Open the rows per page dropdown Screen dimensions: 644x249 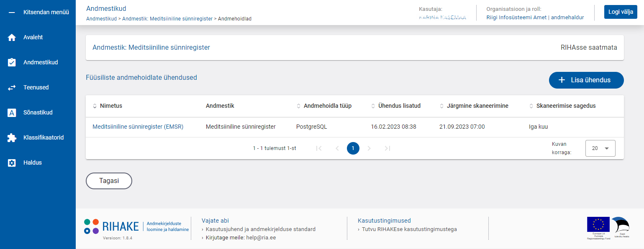[600, 148]
